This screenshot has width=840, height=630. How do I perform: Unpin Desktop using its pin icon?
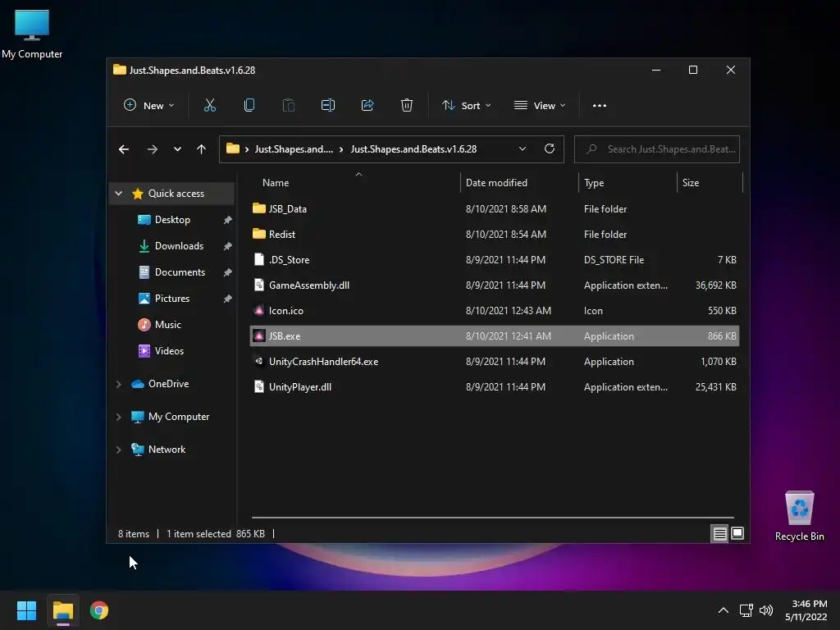click(x=227, y=220)
